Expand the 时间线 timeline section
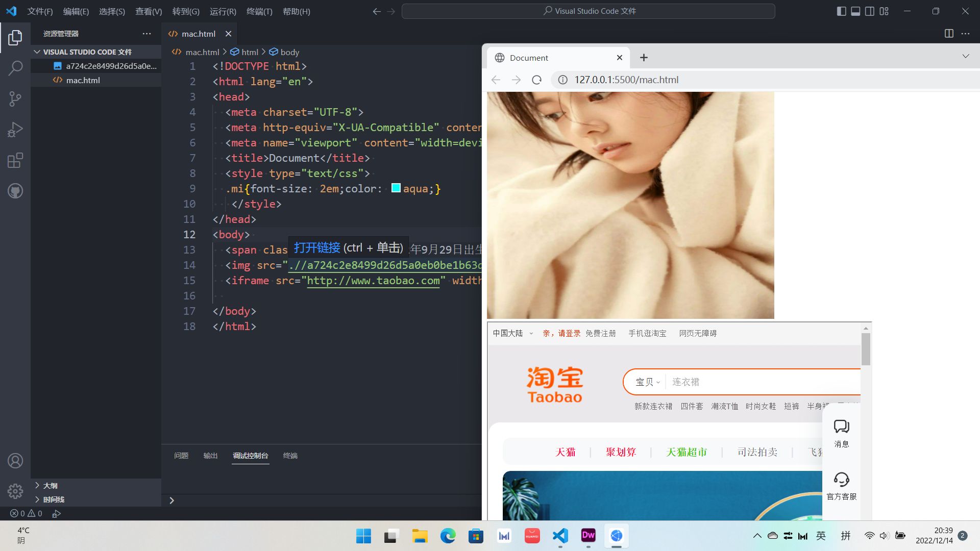This screenshot has width=980, height=551. point(53,499)
